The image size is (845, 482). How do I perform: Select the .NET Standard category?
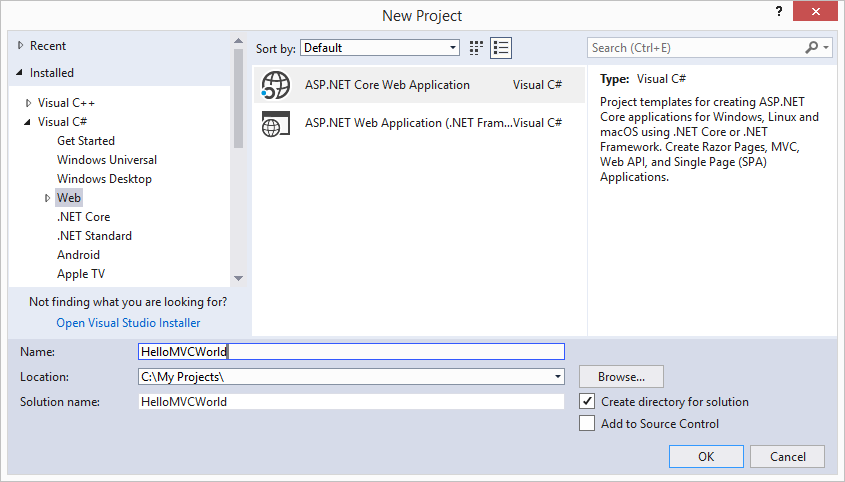[x=94, y=236]
